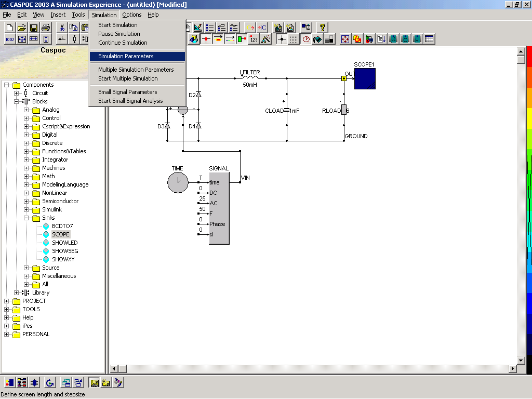
Task: Click the red node crosshair icon
Action: 206,39
